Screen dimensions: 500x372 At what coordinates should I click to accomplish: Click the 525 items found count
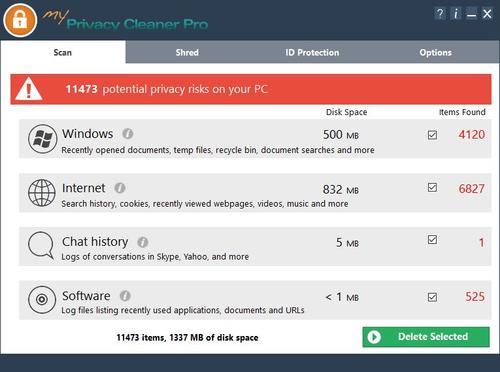pyautogui.click(x=475, y=297)
